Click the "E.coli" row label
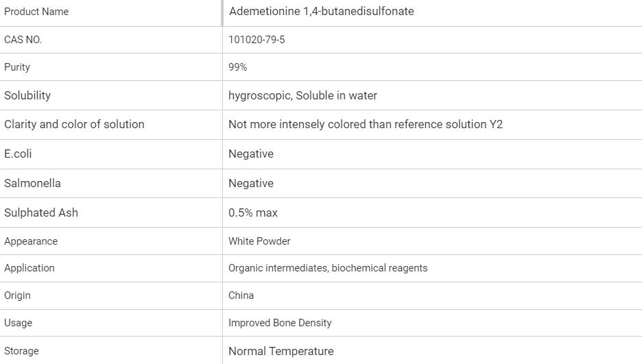The height and width of the screenshot is (364, 642). 18,154
